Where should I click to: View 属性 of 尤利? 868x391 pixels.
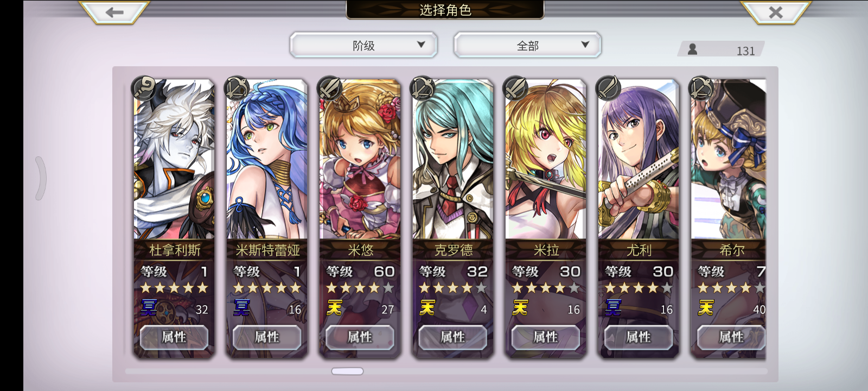[638, 337]
